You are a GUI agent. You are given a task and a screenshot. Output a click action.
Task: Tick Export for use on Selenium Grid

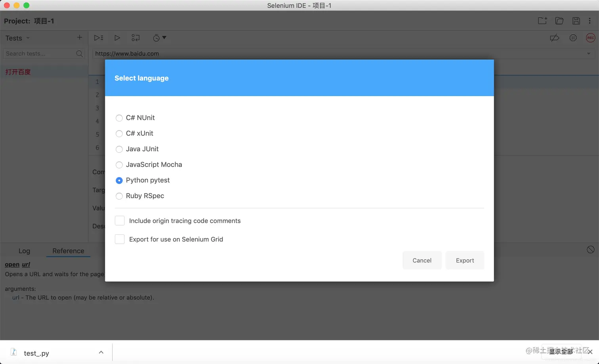120,239
